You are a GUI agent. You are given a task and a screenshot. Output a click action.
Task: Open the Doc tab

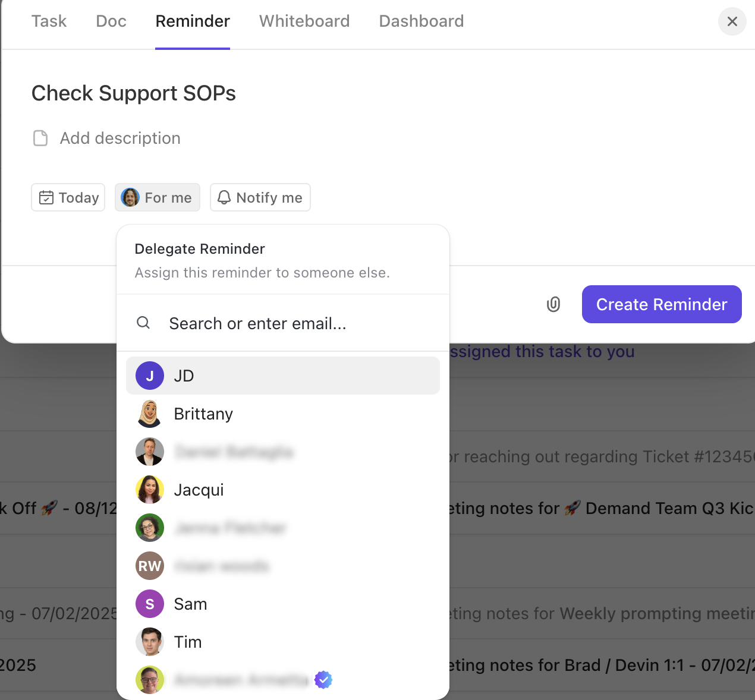click(111, 21)
